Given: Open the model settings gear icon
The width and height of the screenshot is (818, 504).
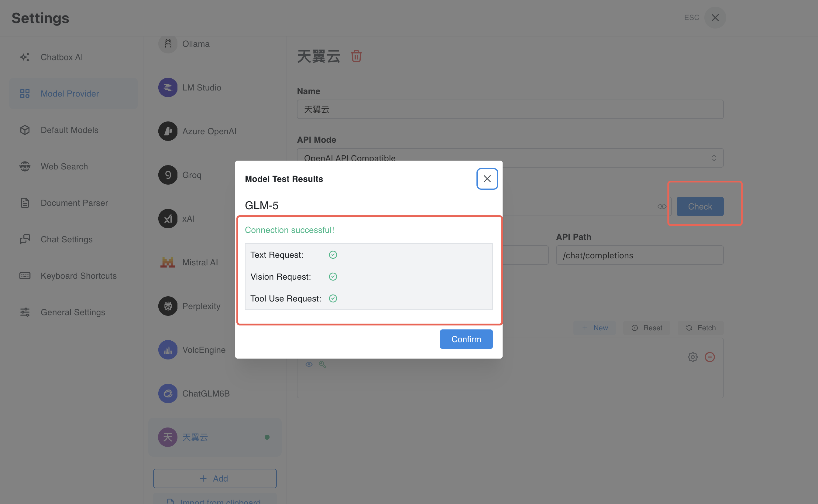Looking at the screenshot, I should coord(693,357).
